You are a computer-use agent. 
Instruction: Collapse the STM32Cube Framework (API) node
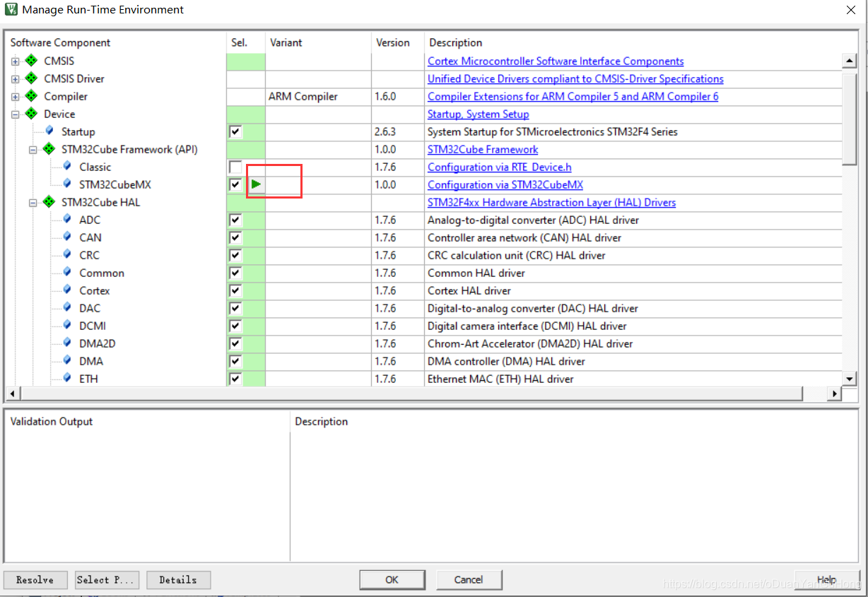(x=33, y=150)
